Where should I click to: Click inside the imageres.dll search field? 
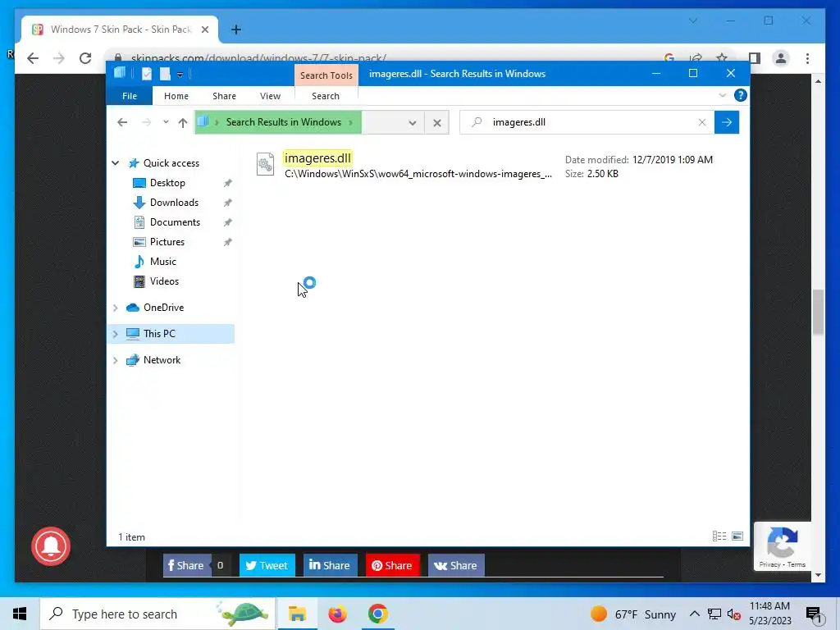coord(589,123)
